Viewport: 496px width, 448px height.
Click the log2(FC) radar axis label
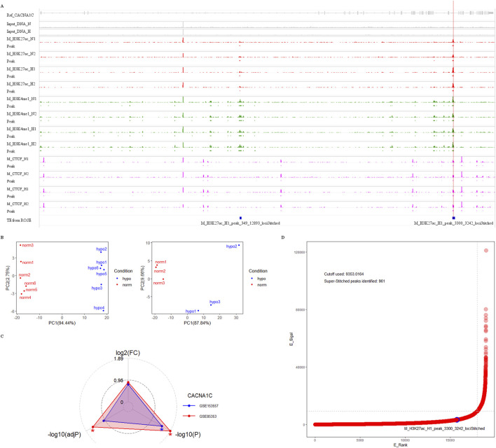[x=128, y=353]
